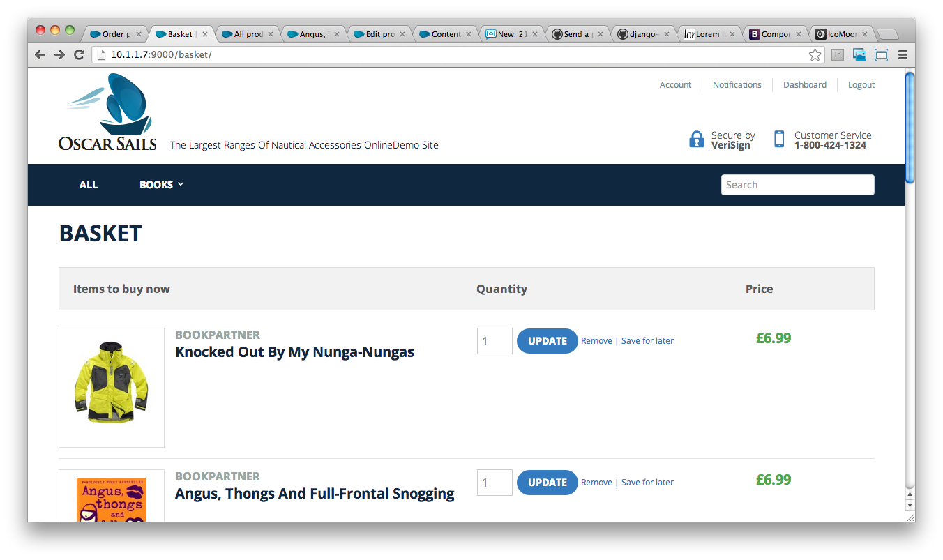The width and height of the screenshot is (943, 560).
Task: Open the yellow jacket product thumbnail
Action: tap(112, 388)
